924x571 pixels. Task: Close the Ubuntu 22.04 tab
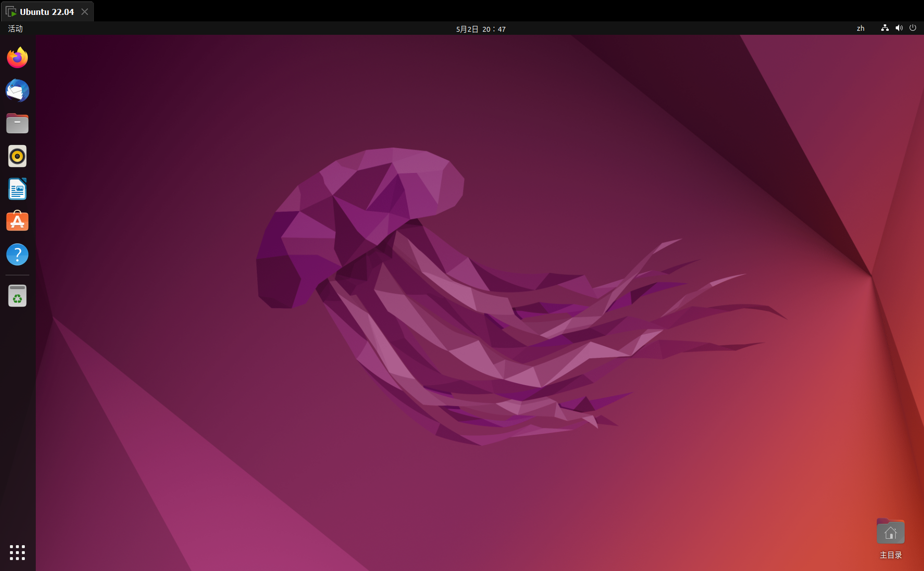(x=85, y=11)
